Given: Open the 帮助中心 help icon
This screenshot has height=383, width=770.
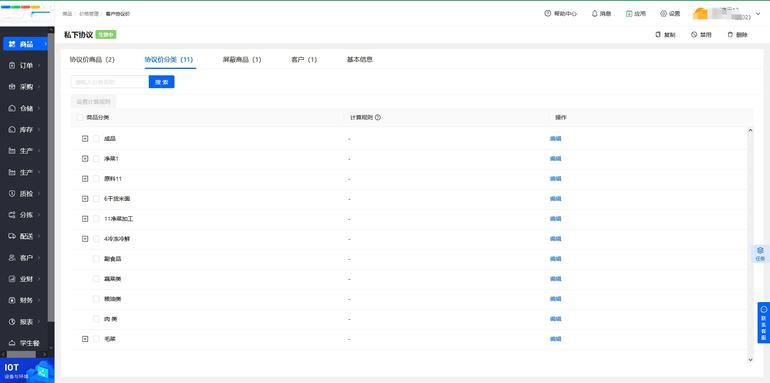Looking at the screenshot, I should tap(548, 14).
